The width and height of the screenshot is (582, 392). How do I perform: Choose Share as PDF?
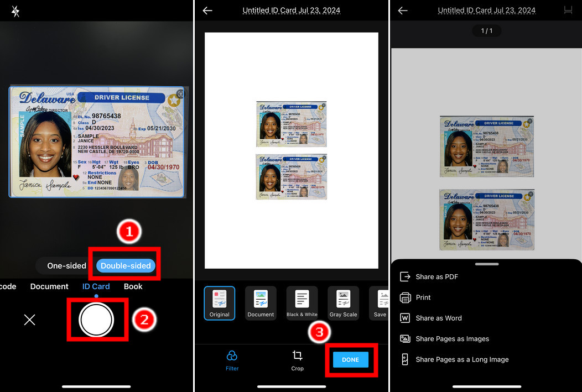click(437, 276)
